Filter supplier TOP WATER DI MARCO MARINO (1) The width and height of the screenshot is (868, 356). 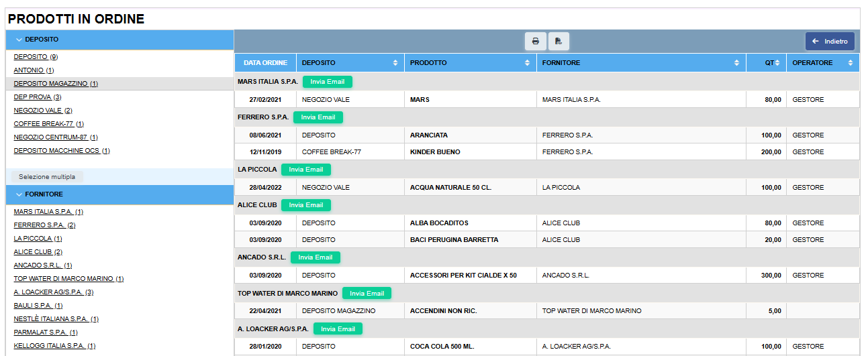click(x=68, y=279)
